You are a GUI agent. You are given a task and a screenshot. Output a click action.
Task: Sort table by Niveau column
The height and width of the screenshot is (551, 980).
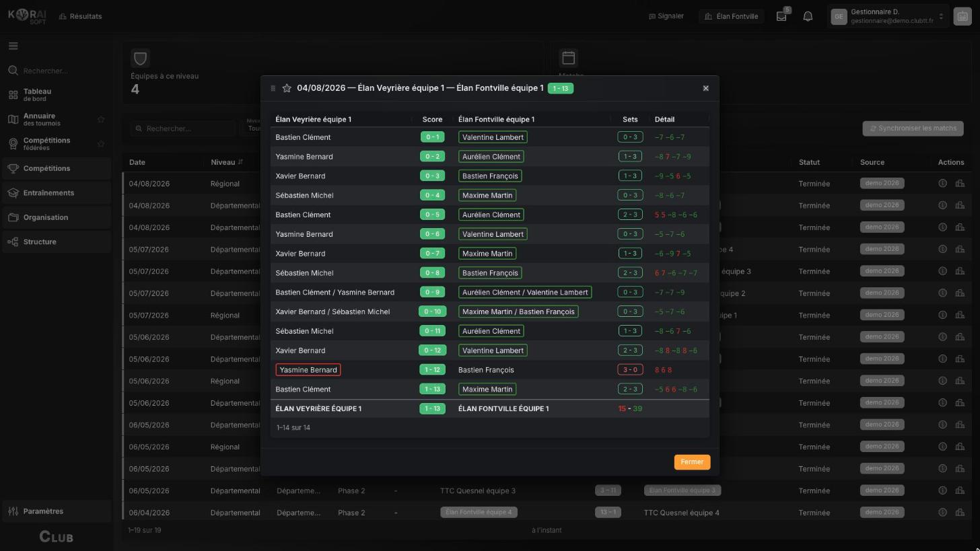tap(226, 162)
